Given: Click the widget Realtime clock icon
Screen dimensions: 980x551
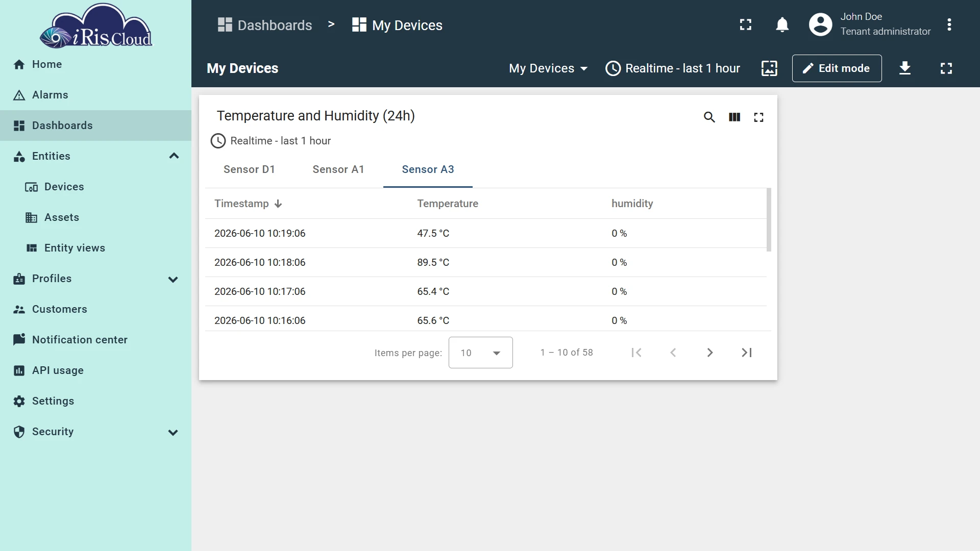Looking at the screenshot, I should coord(218,141).
